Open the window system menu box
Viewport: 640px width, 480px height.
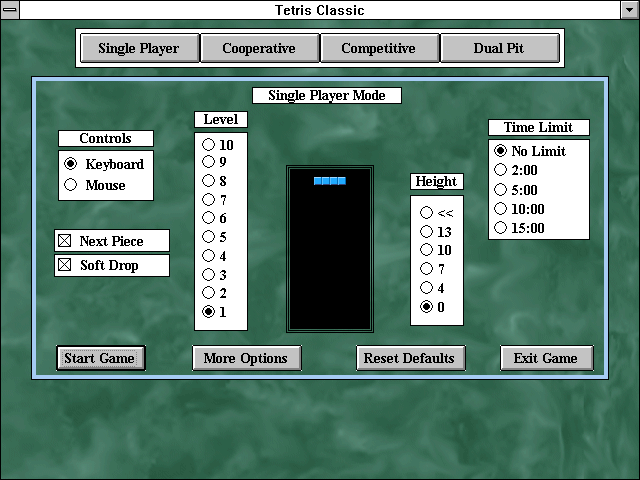(x=10, y=10)
